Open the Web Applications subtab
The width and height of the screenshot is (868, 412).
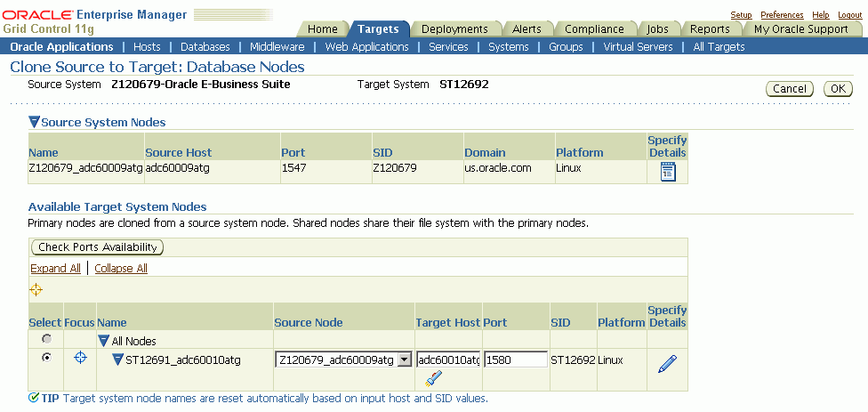tap(366, 47)
